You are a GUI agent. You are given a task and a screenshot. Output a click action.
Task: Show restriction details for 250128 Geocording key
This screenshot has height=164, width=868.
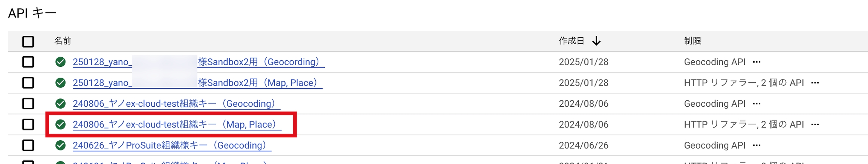tap(756, 62)
